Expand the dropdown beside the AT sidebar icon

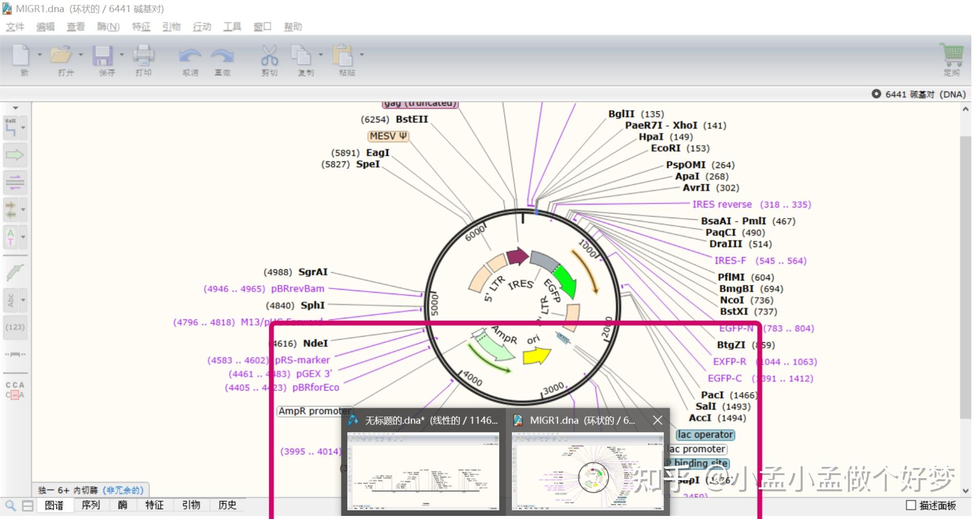23,237
